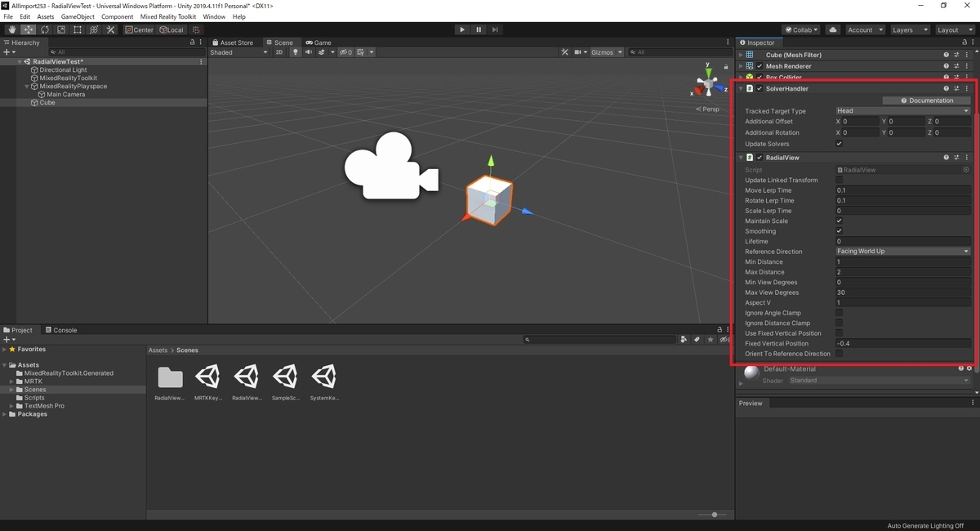Select the Hand tool in toolbar
The height and width of the screenshot is (531, 980).
tap(12, 29)
